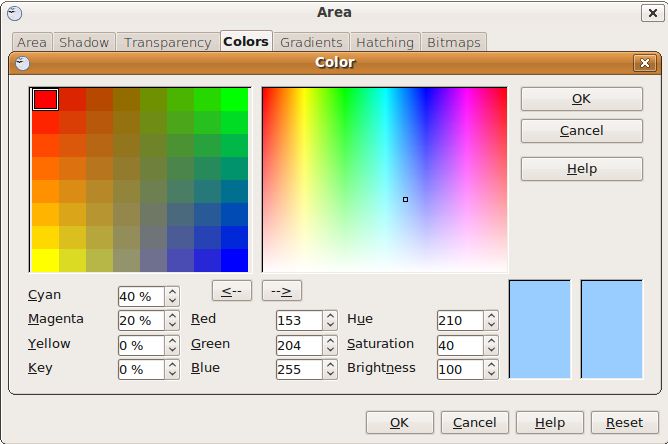Increase Saturation with the up arrow
Image resolution: width=668 pixels, height=444 pixels.
491,341
